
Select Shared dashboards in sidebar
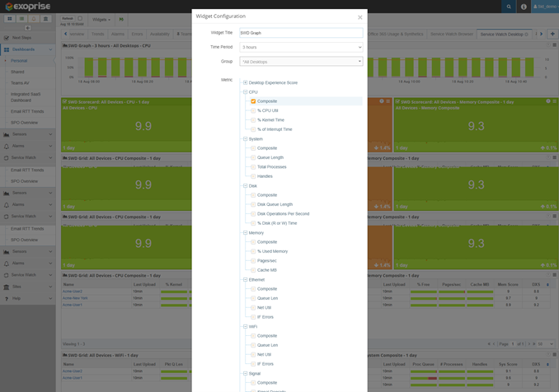(17, 72)
